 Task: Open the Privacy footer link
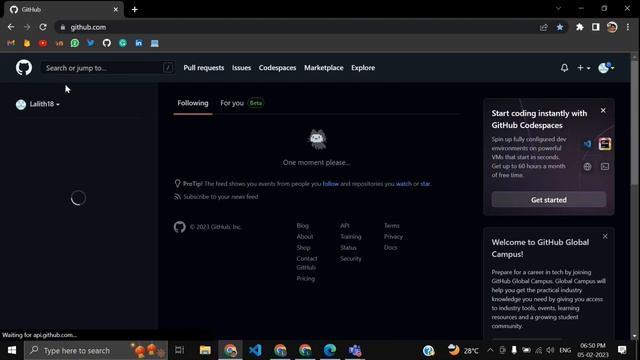pyautogui.click(x=393, y=236)
